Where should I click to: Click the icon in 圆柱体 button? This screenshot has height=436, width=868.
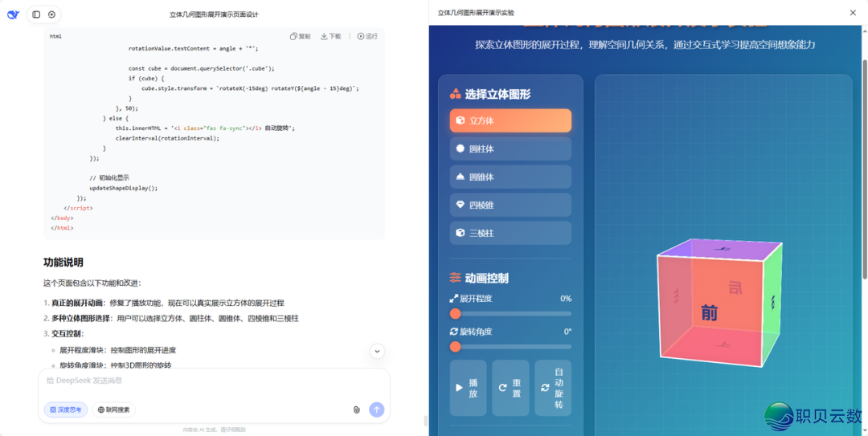[460, 149]
